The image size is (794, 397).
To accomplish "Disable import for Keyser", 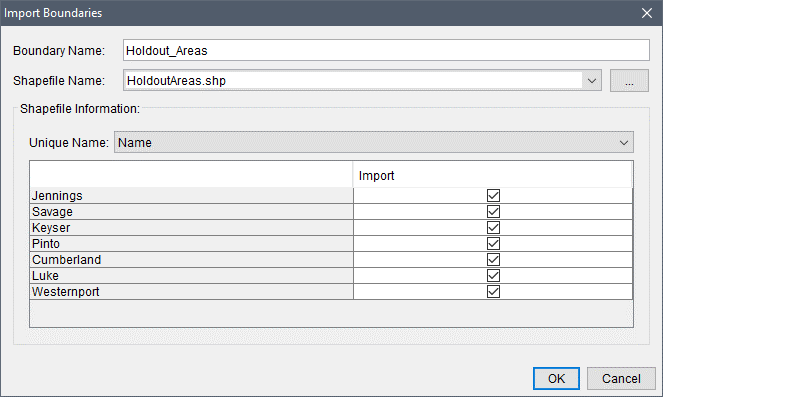I will coord(493,227).
